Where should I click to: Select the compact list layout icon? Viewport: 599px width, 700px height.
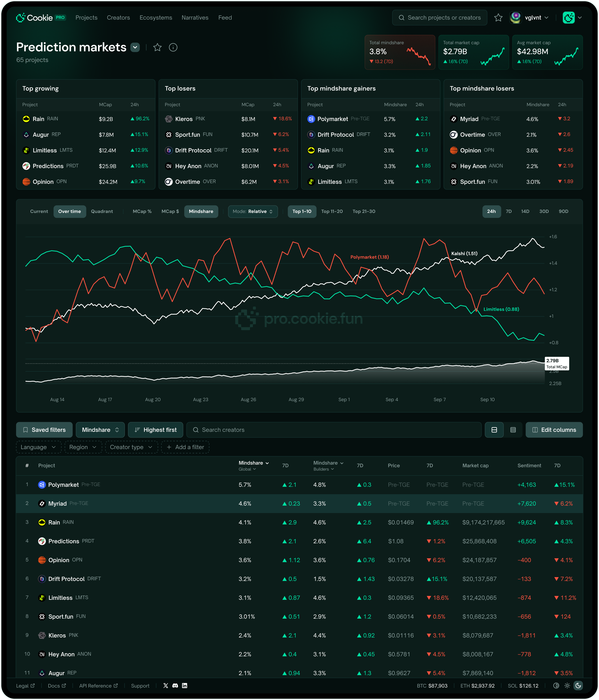point(513,430)
